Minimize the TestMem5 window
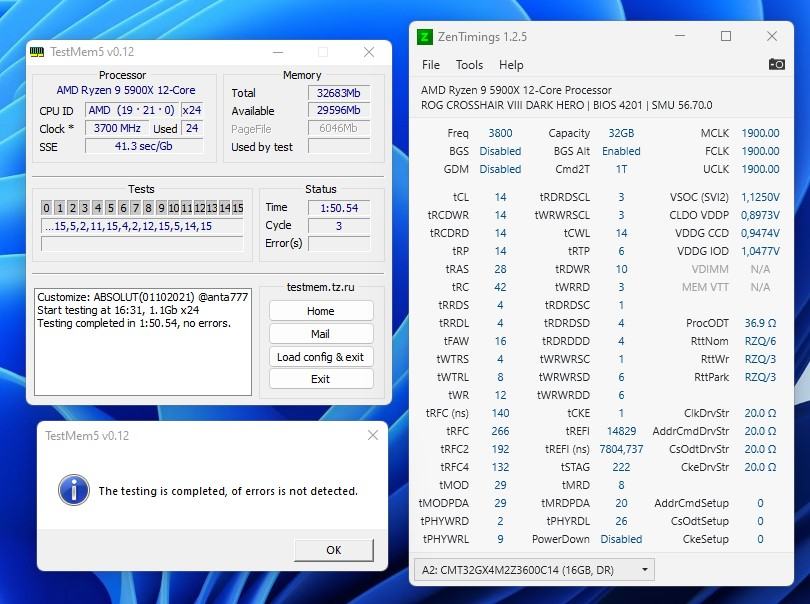Viewport: 810px width, 604px height. click(278, 52)
